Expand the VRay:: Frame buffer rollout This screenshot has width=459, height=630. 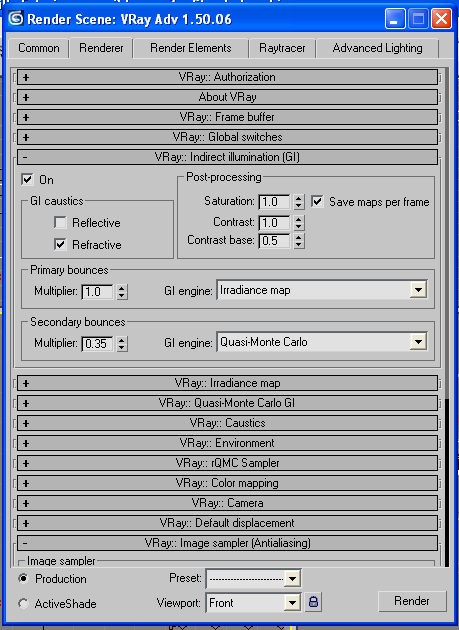[227, 117]
